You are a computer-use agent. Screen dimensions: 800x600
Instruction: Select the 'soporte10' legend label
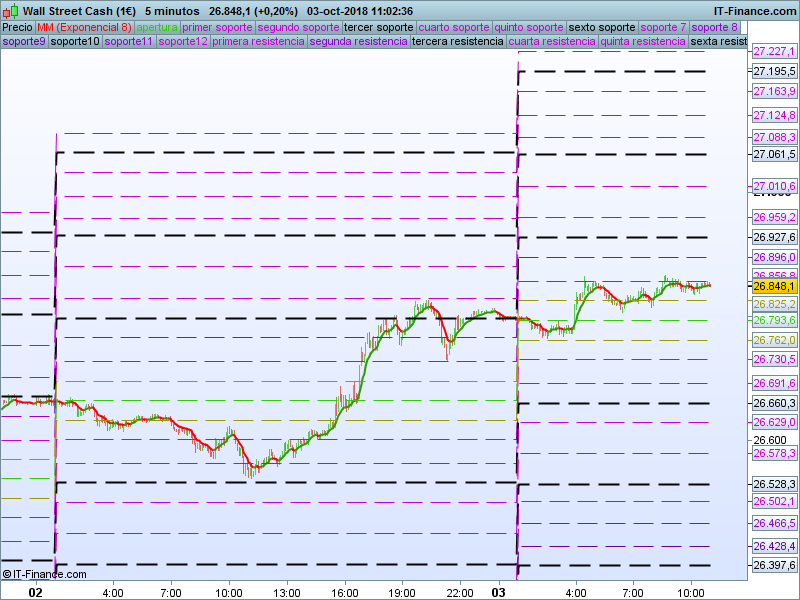75,42
